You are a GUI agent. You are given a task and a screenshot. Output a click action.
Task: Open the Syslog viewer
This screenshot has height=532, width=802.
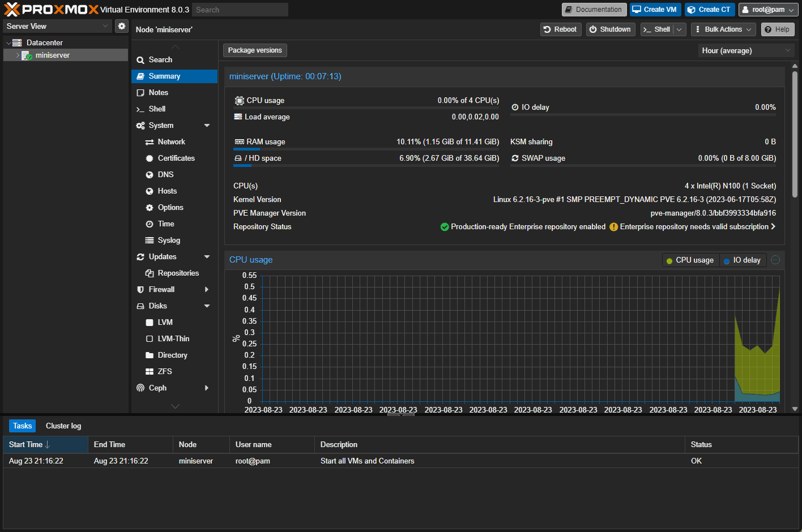(169, 241)
